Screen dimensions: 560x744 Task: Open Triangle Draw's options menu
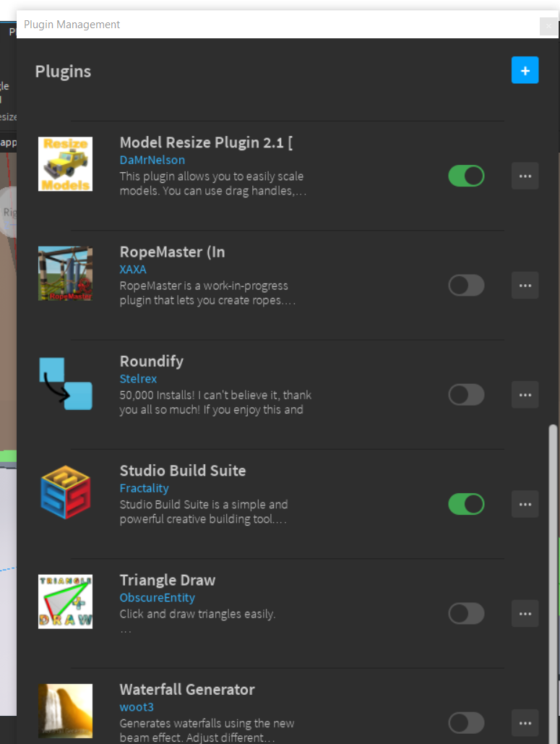[525, 613]
